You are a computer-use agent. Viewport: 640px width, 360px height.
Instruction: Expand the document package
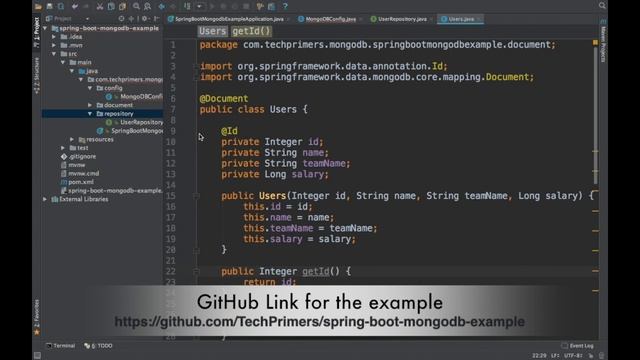coord(90,105)
